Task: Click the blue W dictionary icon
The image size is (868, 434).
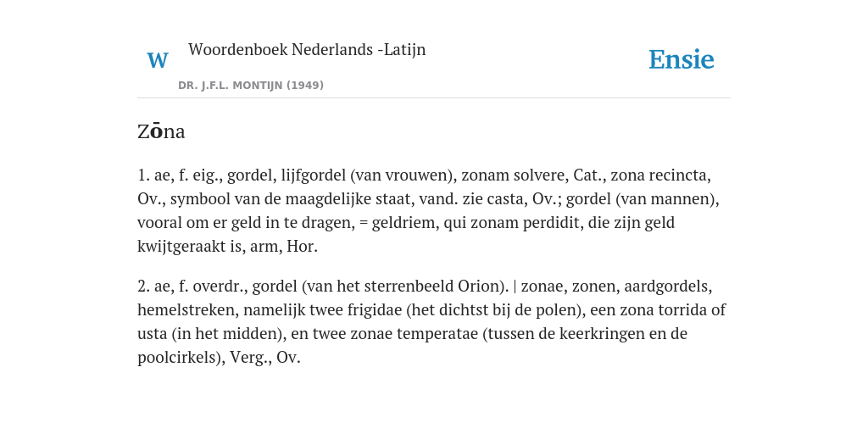Action: 157,60
